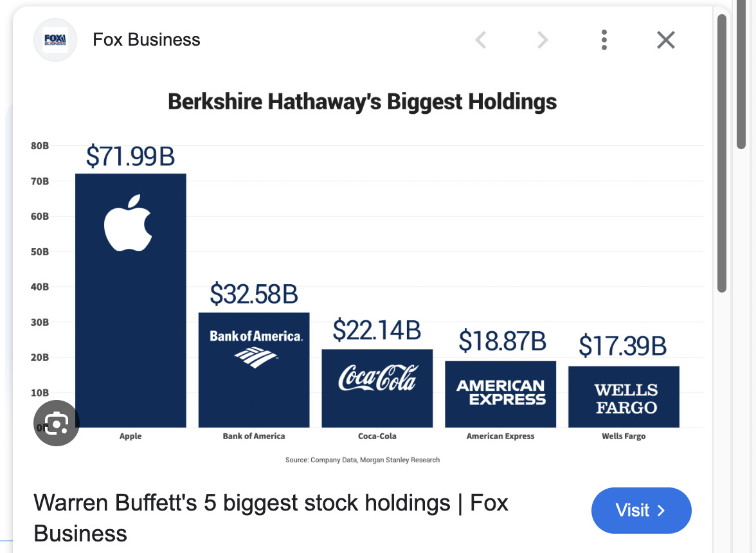
Task: Navigate to the next image with right chevron
Action: tap(542, 39)
